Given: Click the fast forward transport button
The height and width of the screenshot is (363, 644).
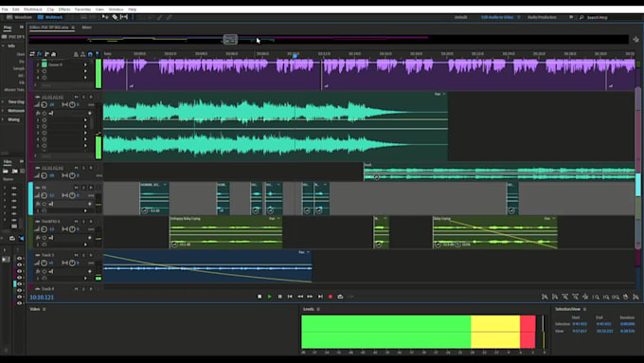Looking at the screenshot, I should coord(310,297).
